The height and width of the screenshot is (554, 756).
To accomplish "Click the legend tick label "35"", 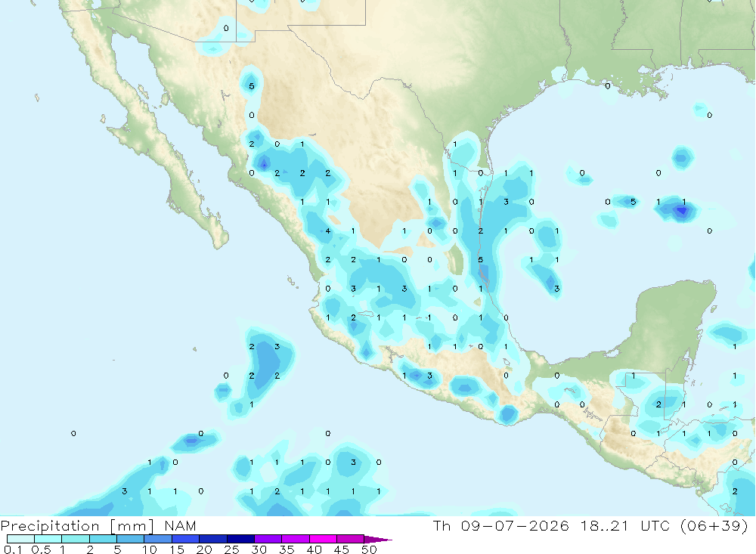I will click(x=287, y=549).
